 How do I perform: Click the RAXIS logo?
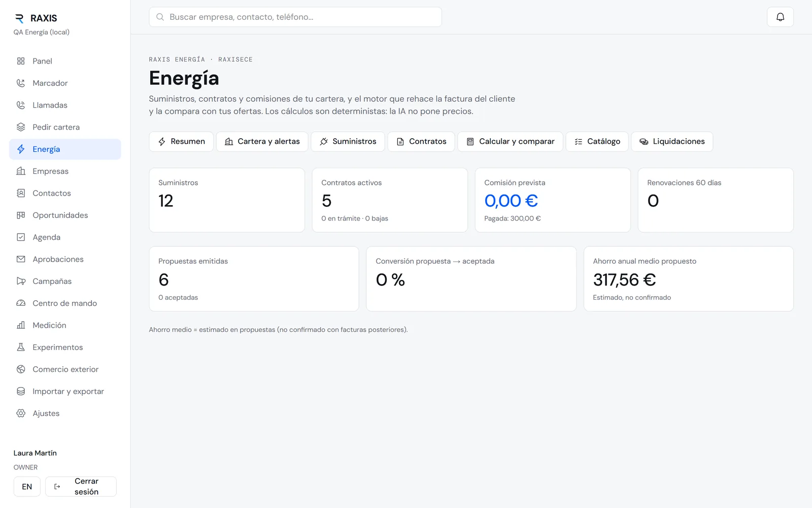tap(36, 18)
